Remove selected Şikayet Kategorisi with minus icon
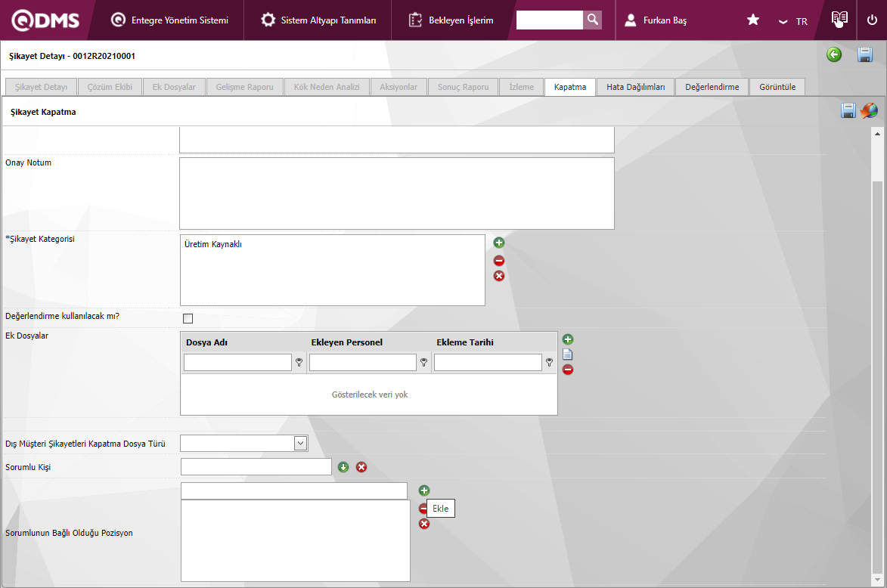 pos(499,261)
